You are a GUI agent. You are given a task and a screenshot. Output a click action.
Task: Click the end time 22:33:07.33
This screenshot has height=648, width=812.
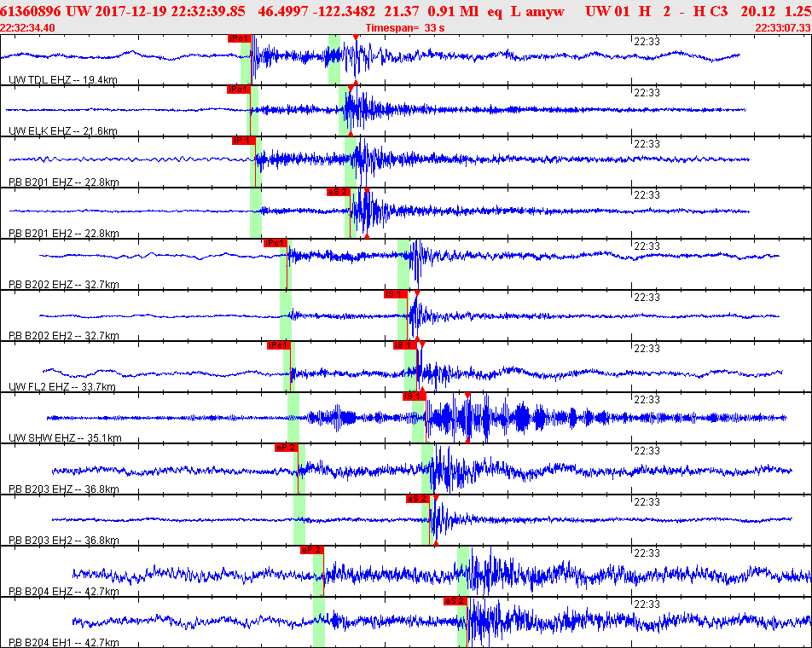tap(783, 28)
